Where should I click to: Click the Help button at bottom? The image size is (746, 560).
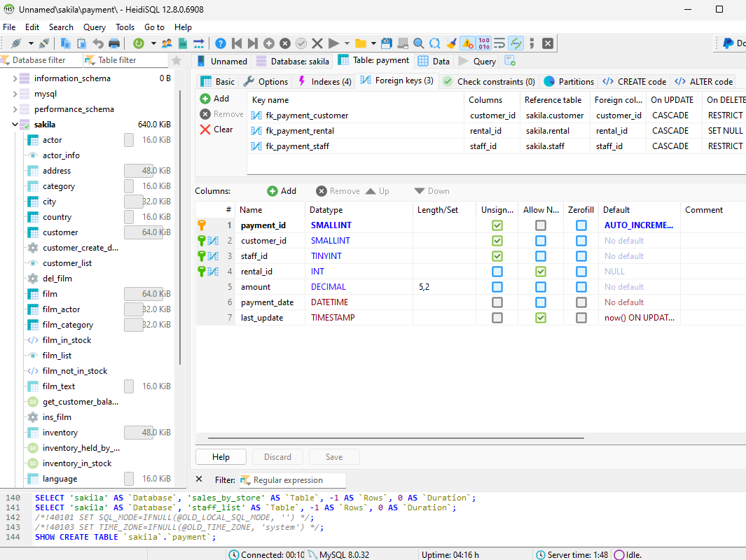(x=221, y=457)
